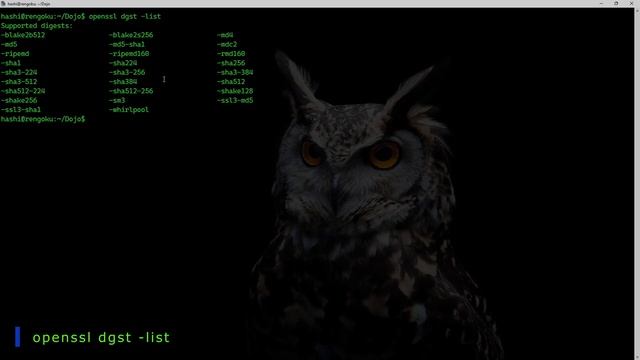
Task: Click the plain -sha256 digest entry
Action: [231, 63]
